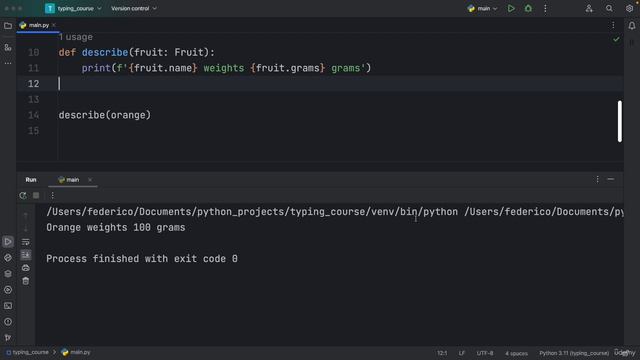
Task: Open the Version control dropdown
Action: (134, 8)
